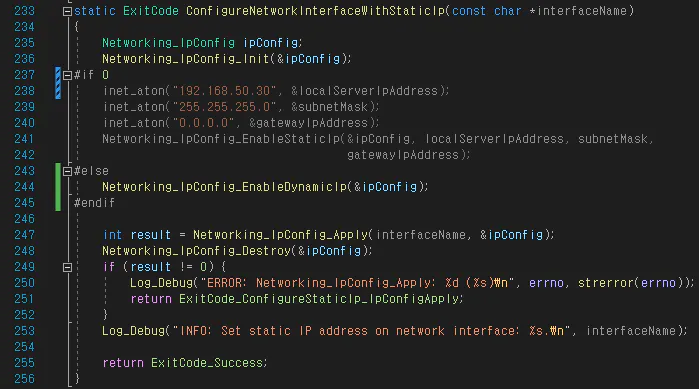This screenshot has height=389, width=699.
Task: Click Log_Debug on line 250
Action: (x=161, y=283)
